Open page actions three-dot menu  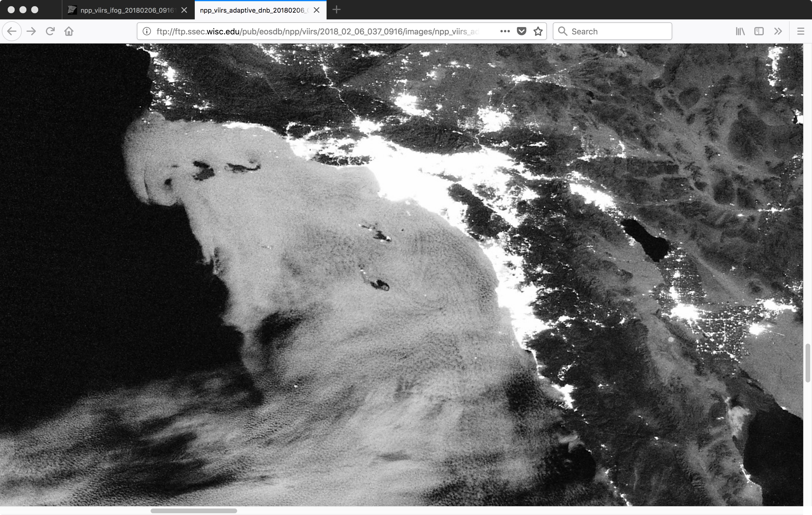pyautogui.click(x=505, y=31)
